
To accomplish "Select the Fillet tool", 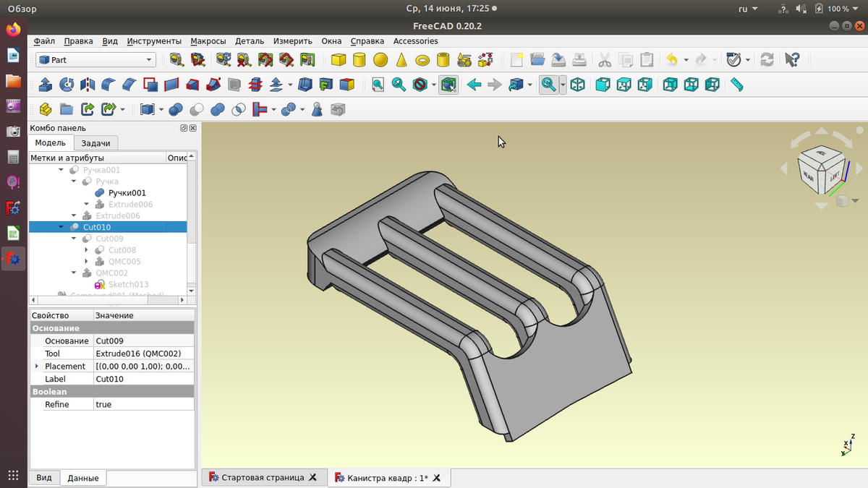I will 109,85.
